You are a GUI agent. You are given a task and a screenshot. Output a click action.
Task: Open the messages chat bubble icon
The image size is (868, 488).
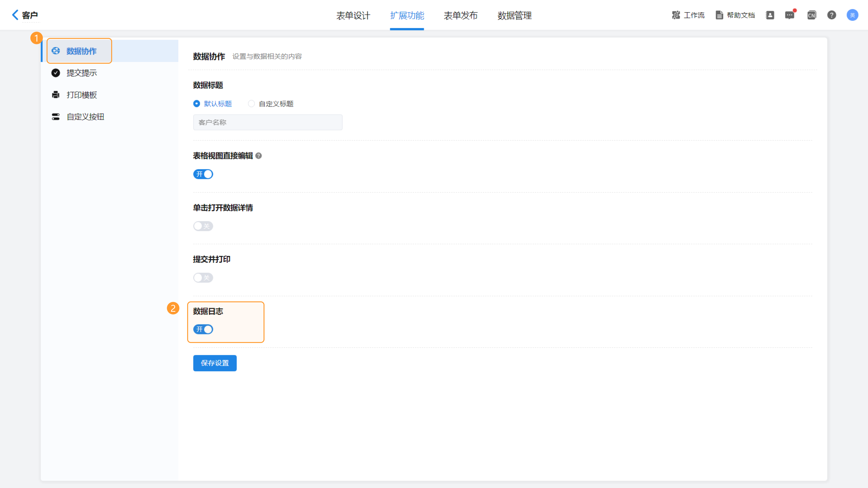pyautogui.click(x=790, y=15)
